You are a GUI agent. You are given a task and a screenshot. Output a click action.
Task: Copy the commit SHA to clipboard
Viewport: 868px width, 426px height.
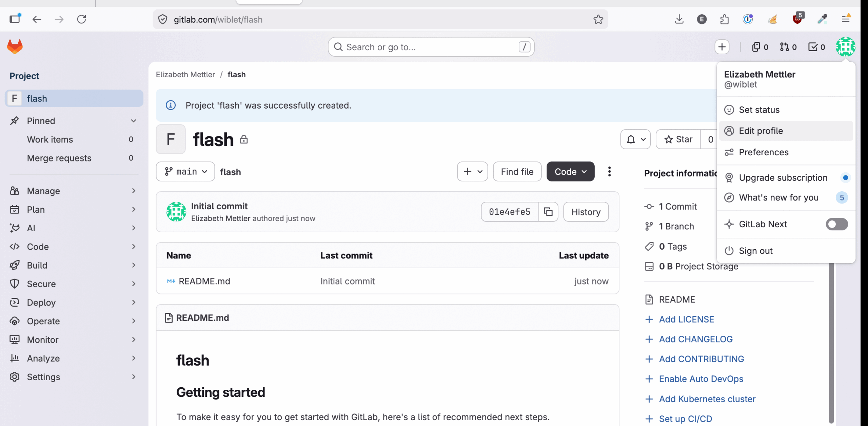click(x=548, y=212)
